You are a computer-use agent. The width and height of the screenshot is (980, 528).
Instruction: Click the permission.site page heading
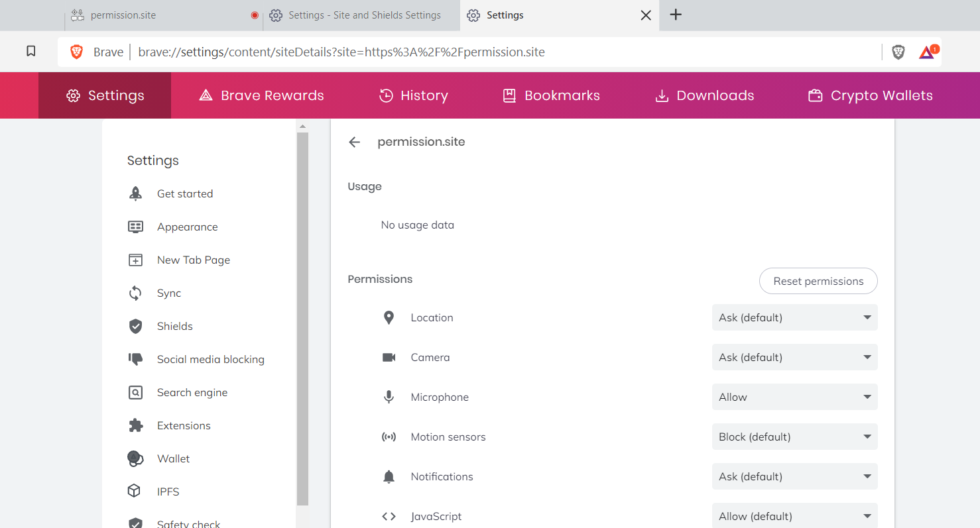tap(421, 142)
